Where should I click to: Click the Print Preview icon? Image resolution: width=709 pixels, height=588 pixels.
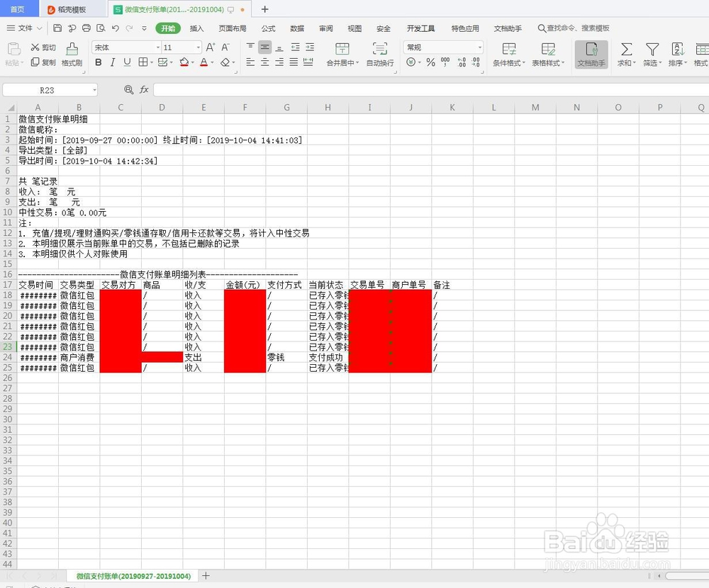click(x=101, y=28)
